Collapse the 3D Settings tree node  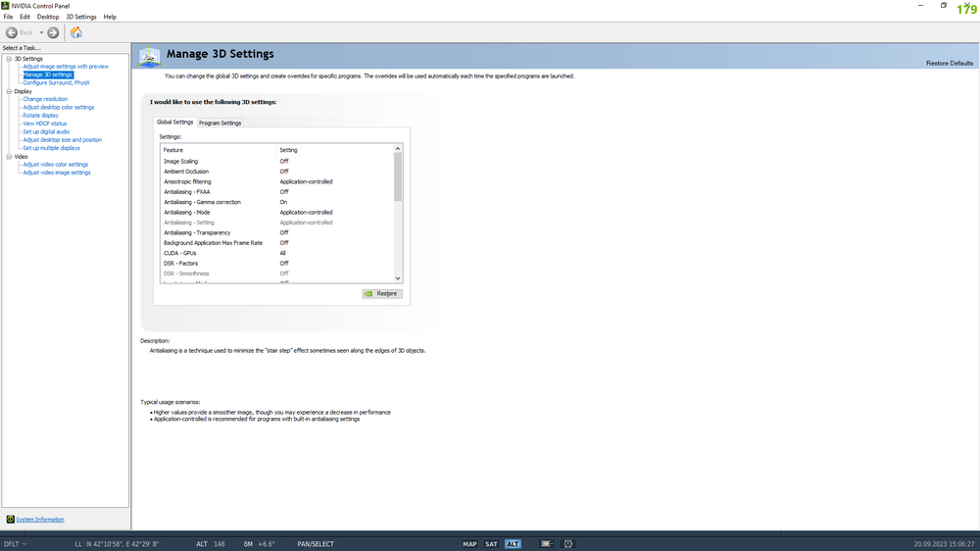click(x=10, y=59)
